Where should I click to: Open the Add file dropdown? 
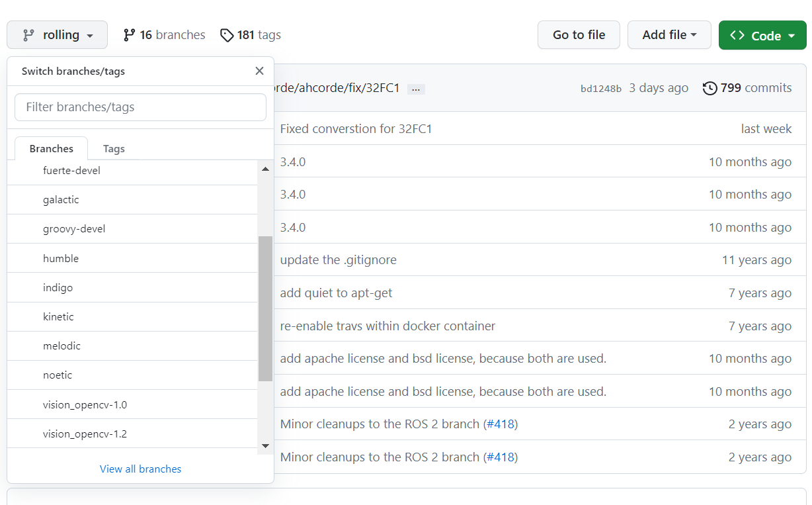tap(669, 35)
